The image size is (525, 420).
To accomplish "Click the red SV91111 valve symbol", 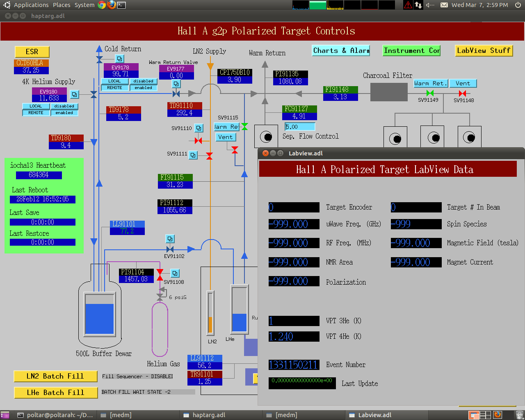I will [x=209, y=156].
